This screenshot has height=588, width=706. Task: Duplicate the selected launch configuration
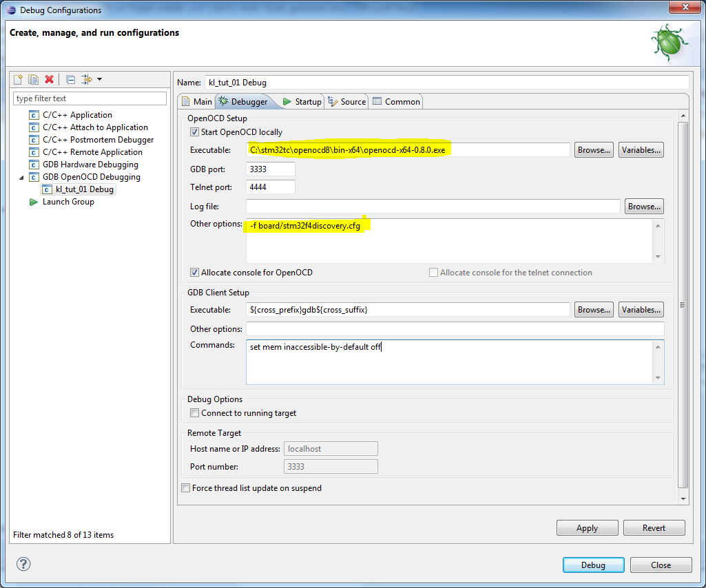pyautogui.click(x=34, y=79)
